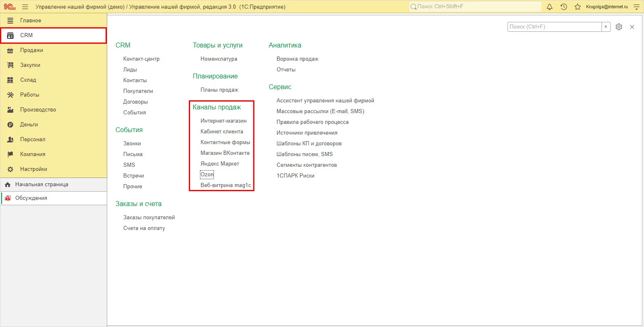Open notifications bell icon

(x=550, y=7)
